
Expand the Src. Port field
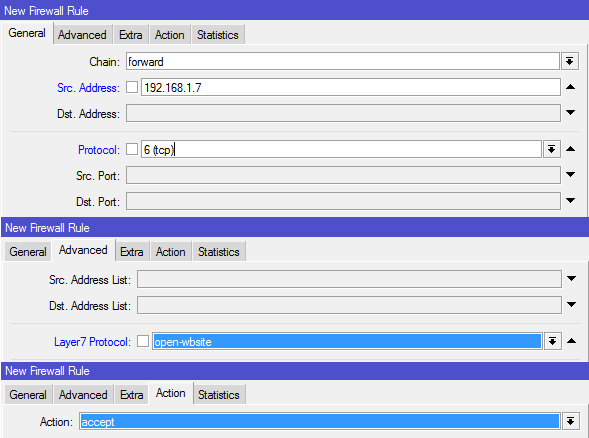pyautogui.click(x=570, y=174)
